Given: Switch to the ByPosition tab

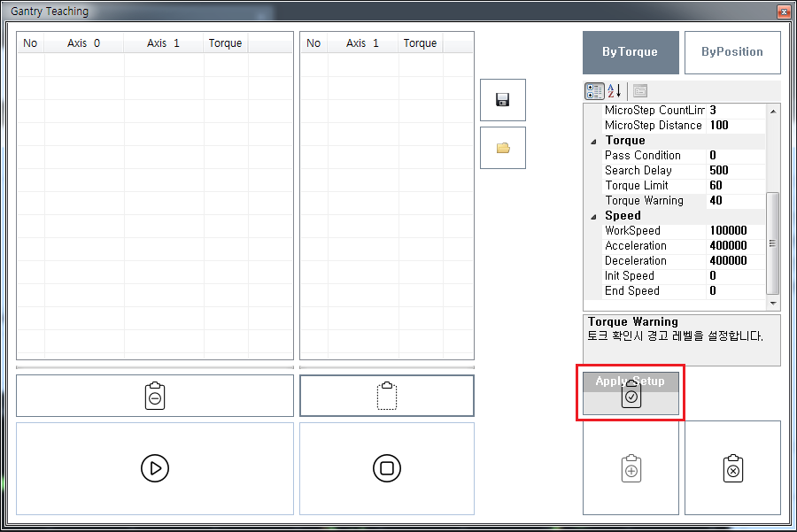Looking at the screenshot, I should (732, 52).
